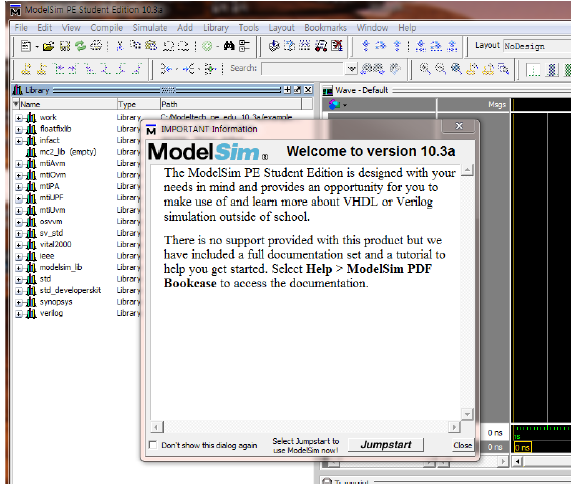
Task: Open a file with the folder icon
Action: (48, 46)
